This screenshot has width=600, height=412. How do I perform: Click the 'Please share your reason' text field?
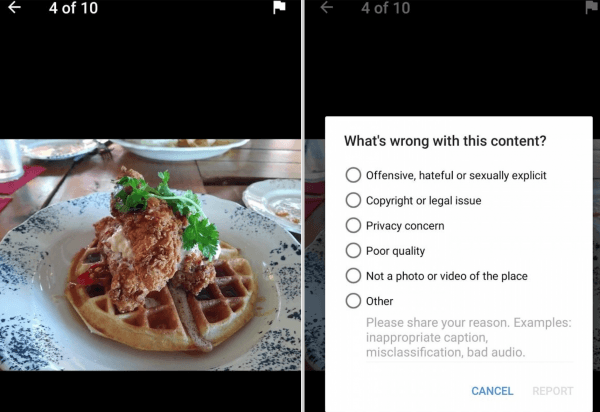pyautogui.click(x=469, y=338)
